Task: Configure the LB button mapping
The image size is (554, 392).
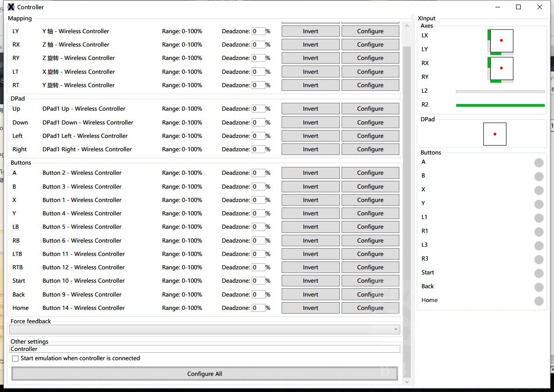Action: tap(370, 227)
